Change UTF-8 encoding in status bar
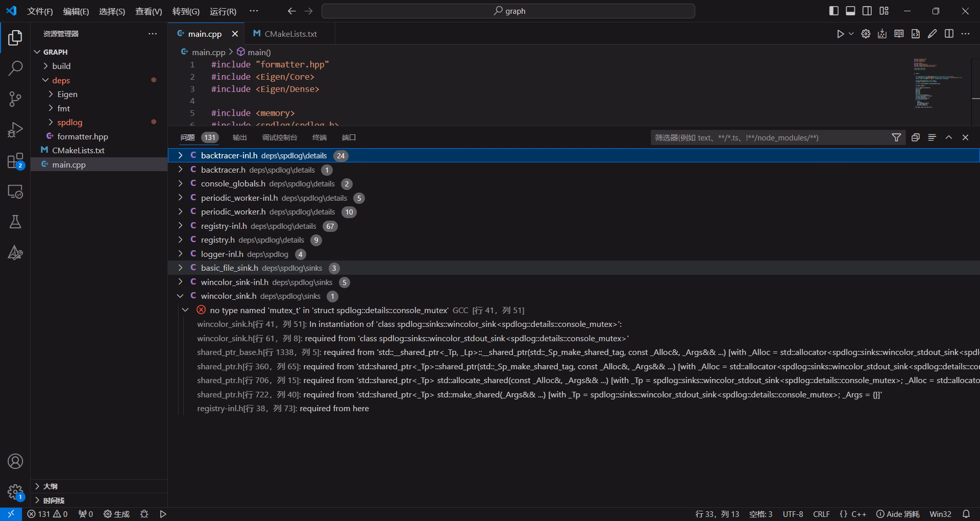This screenshot has width=980, height=521. click(x=793, y=514)
